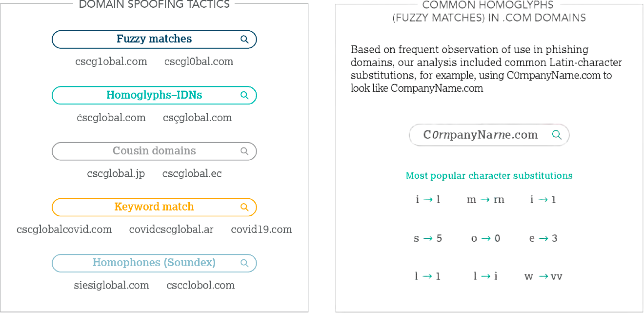Select the Homophones (Soundex) search field
644x313 pixels.
coord(154,263)
